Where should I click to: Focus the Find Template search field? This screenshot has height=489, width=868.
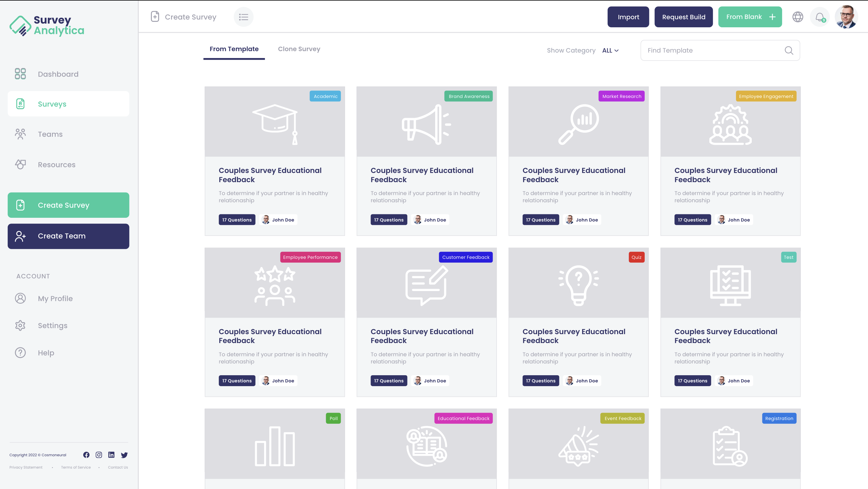click(720, 50)
